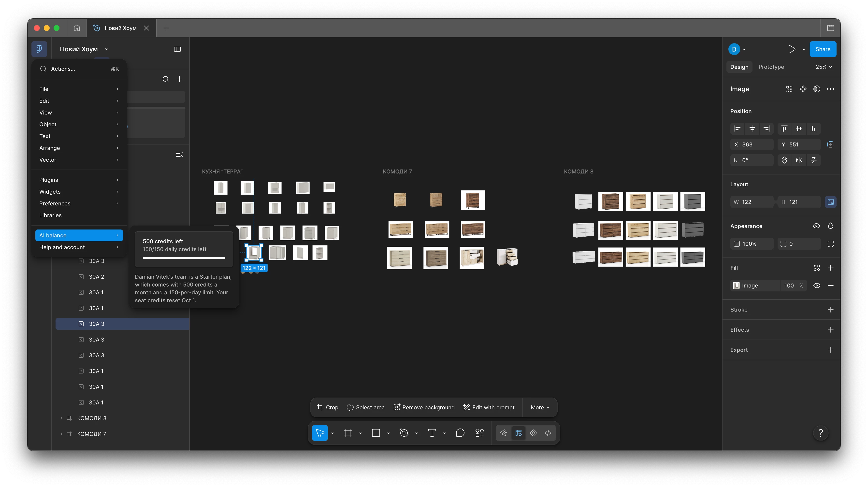This screenshot has width=868, height=487.
Task: Click the Figma main menu logo
Action: click(x=39, y=49)
